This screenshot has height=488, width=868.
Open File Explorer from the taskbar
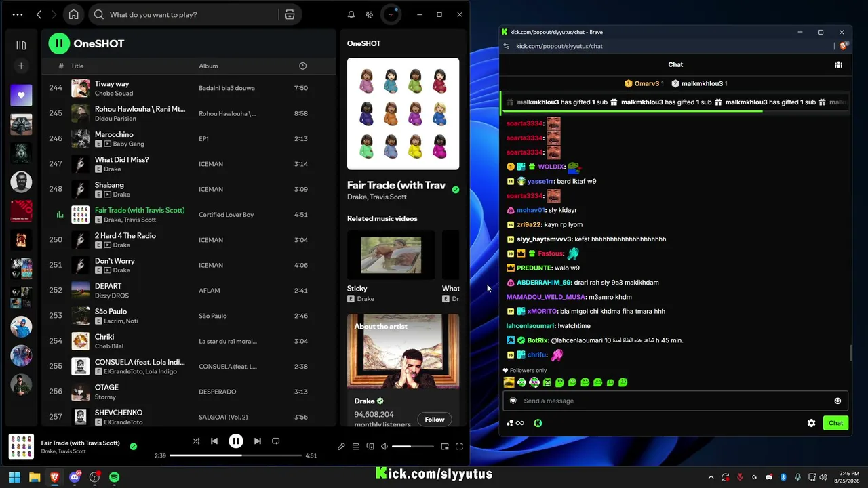[x=35, y=477]
